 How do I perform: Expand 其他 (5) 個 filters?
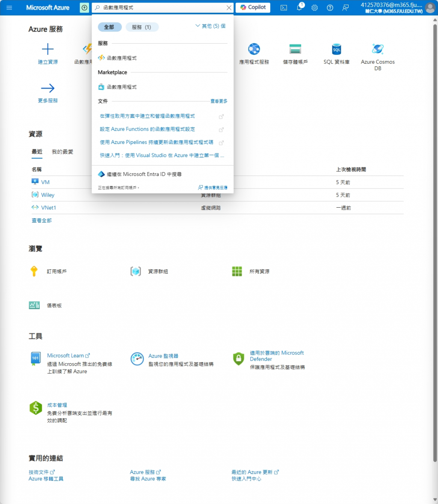(x=210, y=26)
